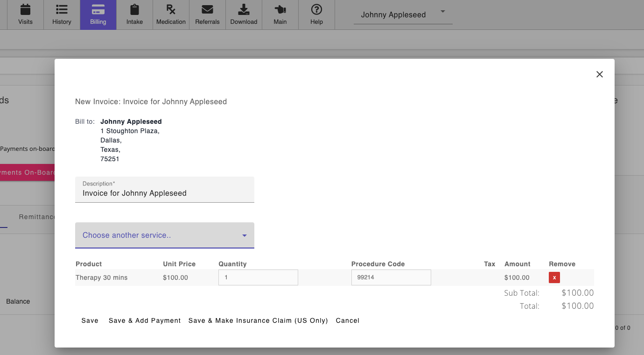This screenshot has width=644, height=355.
Task: Open the Help question mark icon
Action: (x=316, y=14)
